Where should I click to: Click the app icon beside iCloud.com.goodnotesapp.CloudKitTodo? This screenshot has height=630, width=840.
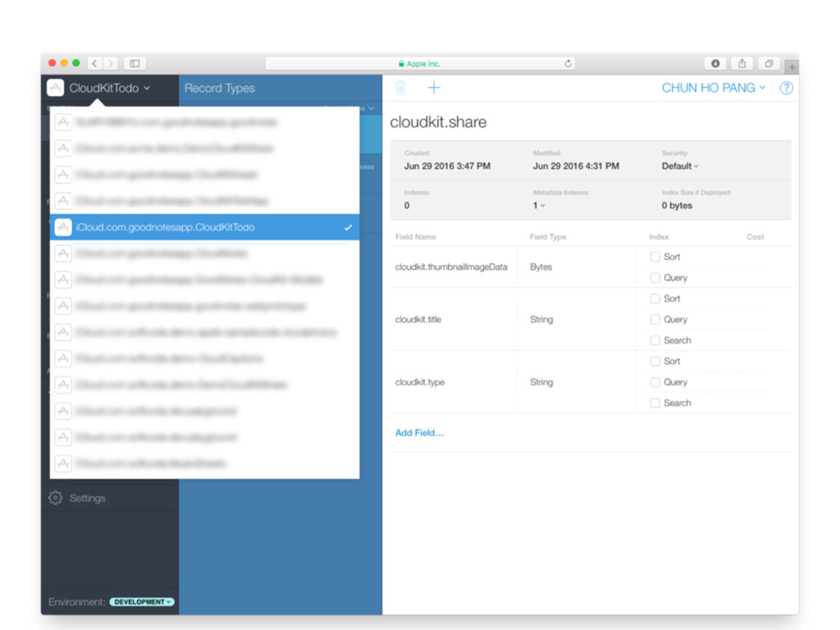63,227
